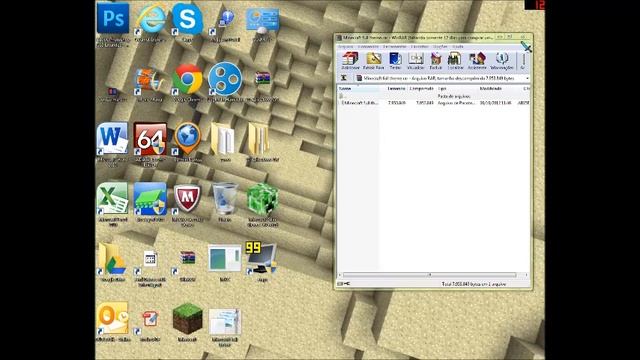Open the Ajuda menu in WinRAR
This screenshot has height=360, width=640.
pyautogui.click(x=458, y=47)
